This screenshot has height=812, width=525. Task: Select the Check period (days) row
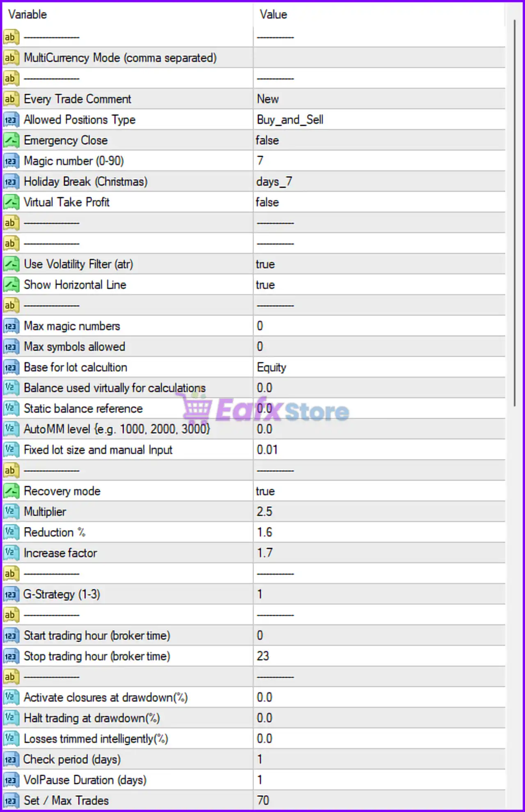(253, 759)
